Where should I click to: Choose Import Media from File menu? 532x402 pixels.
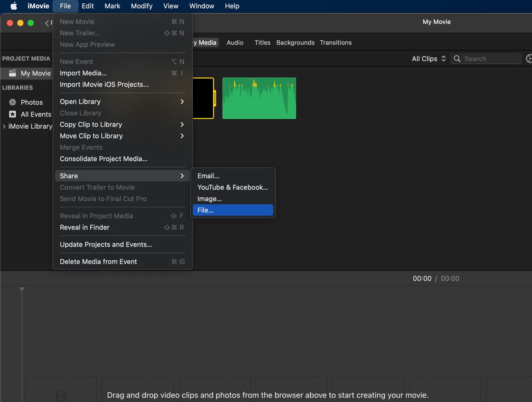[x=122, y=73]
